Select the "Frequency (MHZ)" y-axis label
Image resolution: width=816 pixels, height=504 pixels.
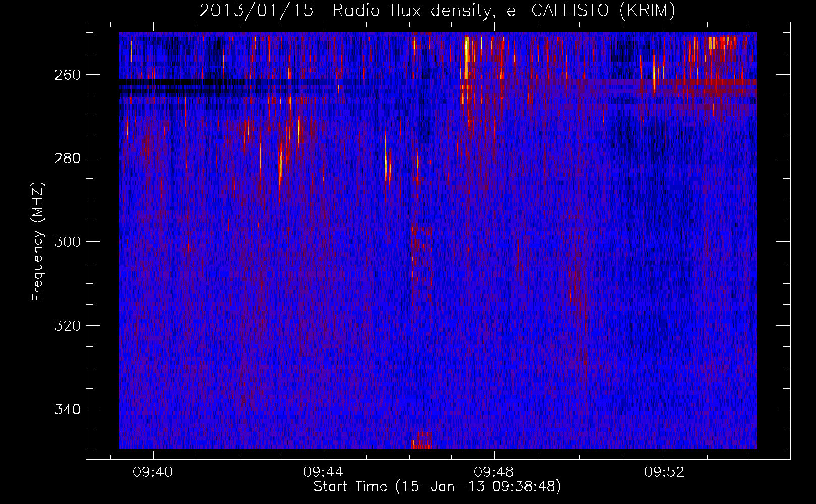pos(38,242)
